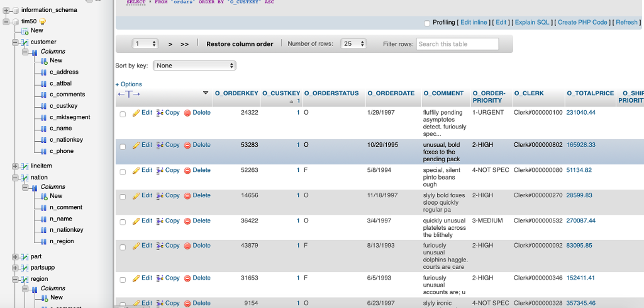Click the pencil Edit icon for order 53283
The image size is (644, 308).
136,145
